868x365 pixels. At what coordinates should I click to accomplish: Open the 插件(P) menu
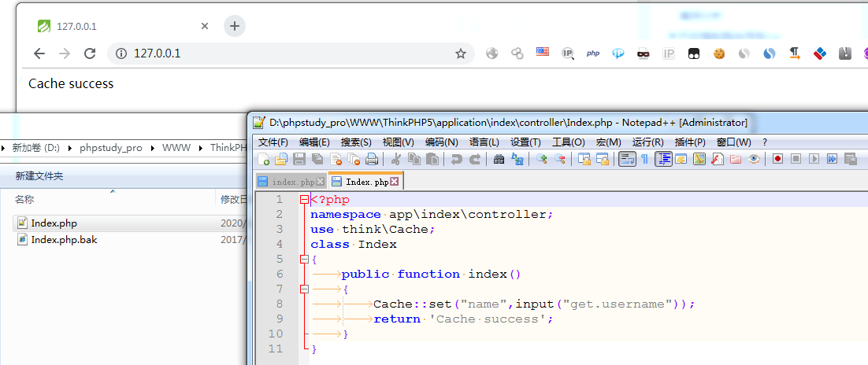[x=690, y=142]
